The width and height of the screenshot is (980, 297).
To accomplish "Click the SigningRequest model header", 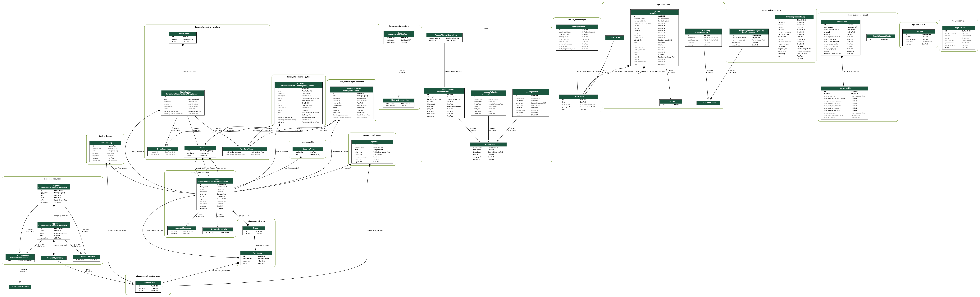I will coord(577,27).
